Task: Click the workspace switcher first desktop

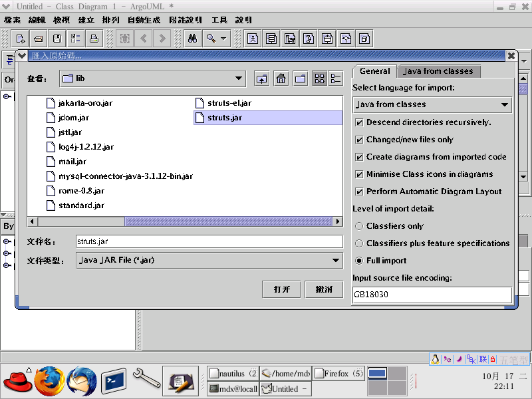Action: pos(377,374)
